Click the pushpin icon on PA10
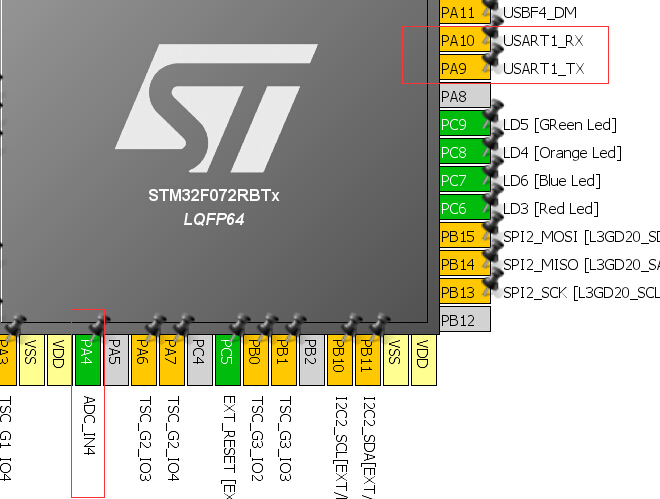Screen dimensions: 660x499 (491, 32)
